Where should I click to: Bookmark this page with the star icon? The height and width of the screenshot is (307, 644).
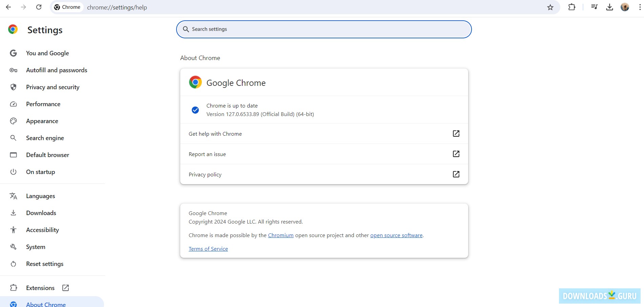tap(550, 7)
